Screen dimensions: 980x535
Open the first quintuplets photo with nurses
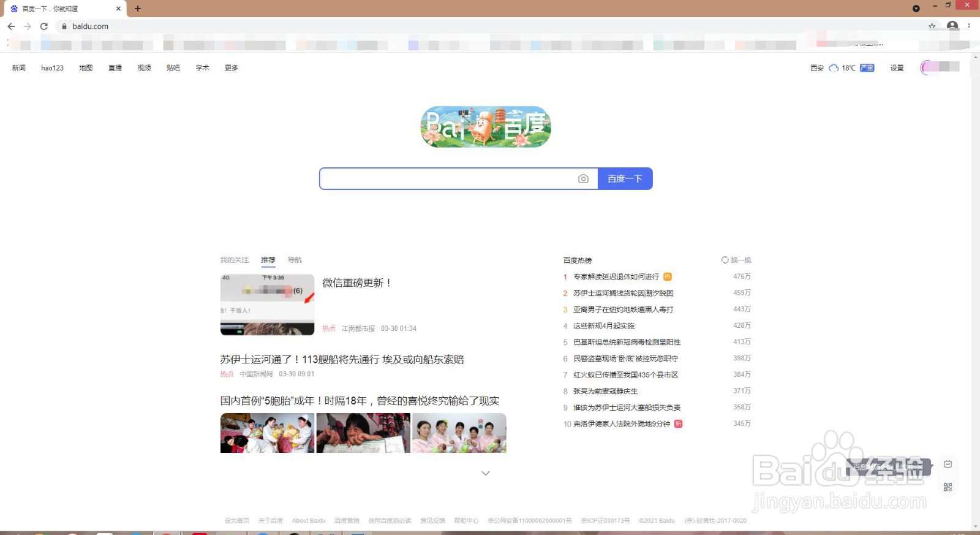[267, 433]
